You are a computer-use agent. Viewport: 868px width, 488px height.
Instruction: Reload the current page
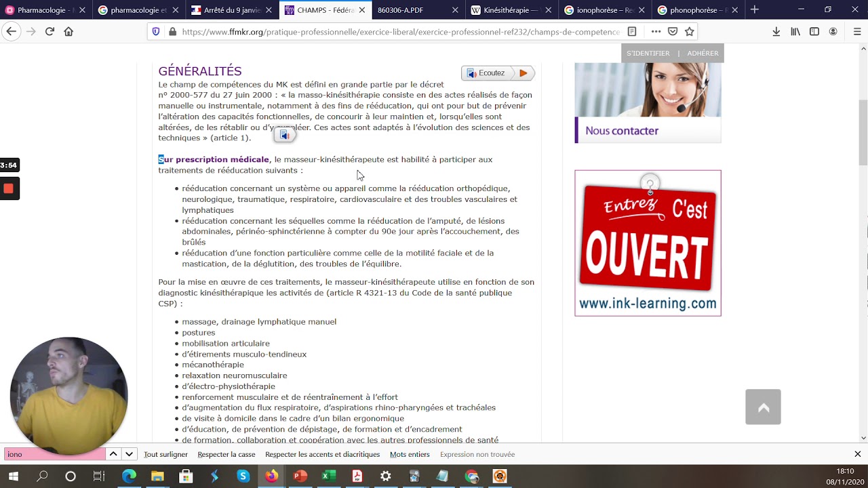click(50, 31)
